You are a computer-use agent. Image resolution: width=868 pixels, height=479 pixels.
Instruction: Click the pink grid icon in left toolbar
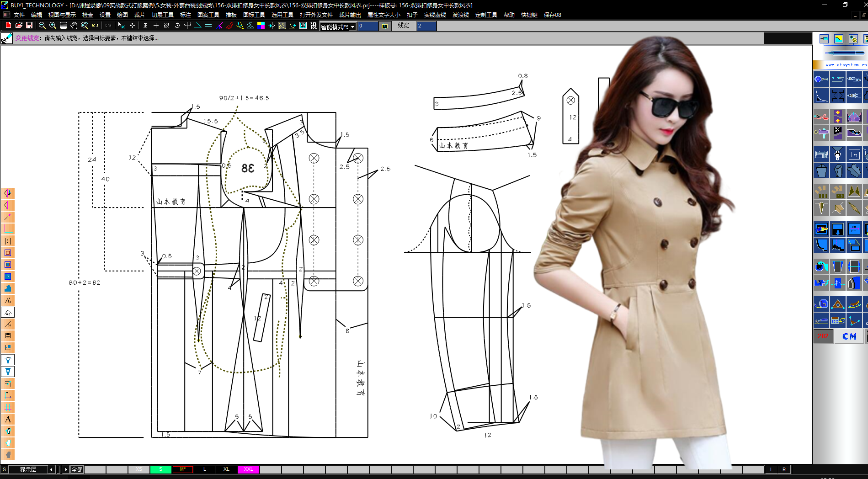tap(8, 407)
